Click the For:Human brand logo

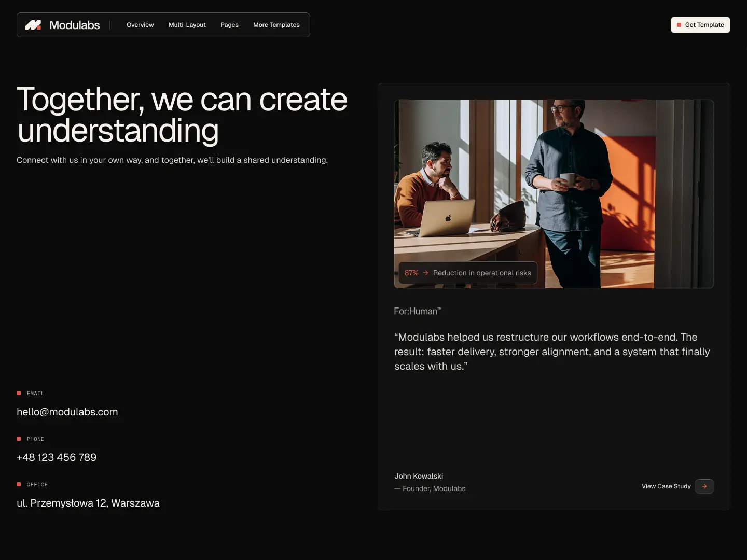tap(418, 311)
